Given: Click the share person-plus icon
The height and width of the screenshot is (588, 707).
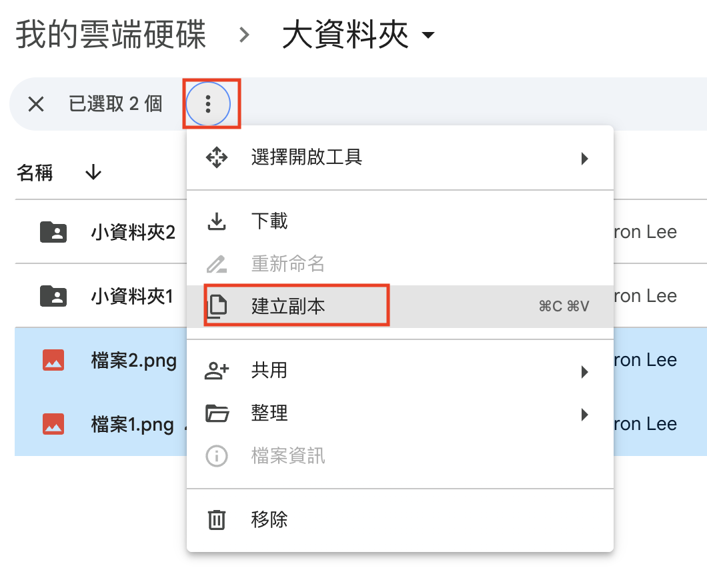Looking at the screenshot, I should pyautogui.click(x=217, y=371).
